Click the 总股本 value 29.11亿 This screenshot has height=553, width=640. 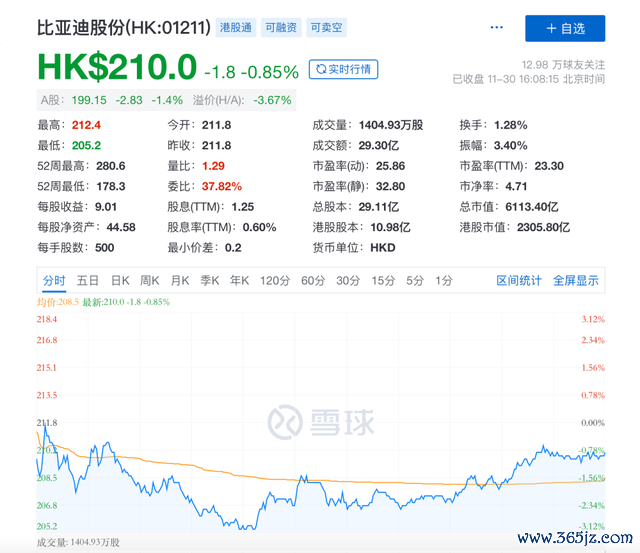(378, 207)
